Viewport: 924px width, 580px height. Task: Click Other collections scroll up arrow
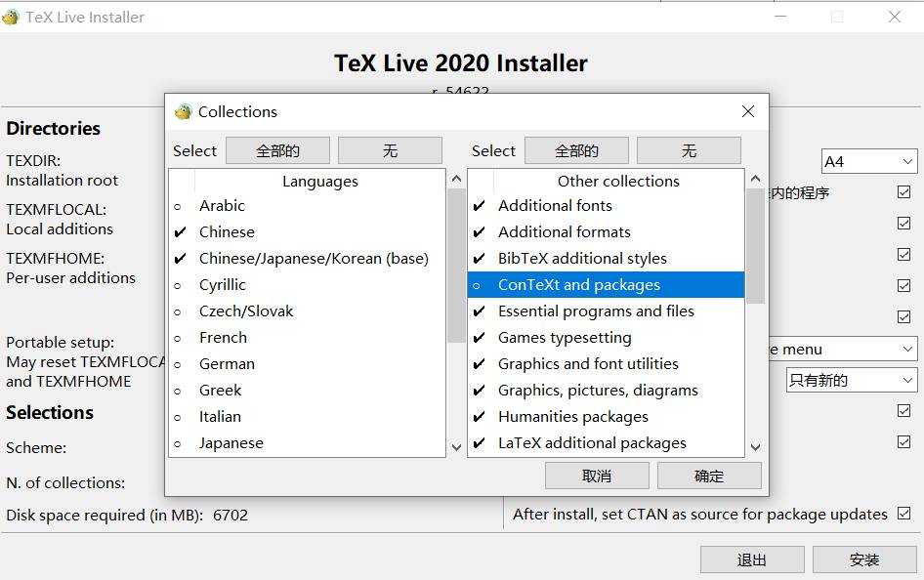coord(755,179)
